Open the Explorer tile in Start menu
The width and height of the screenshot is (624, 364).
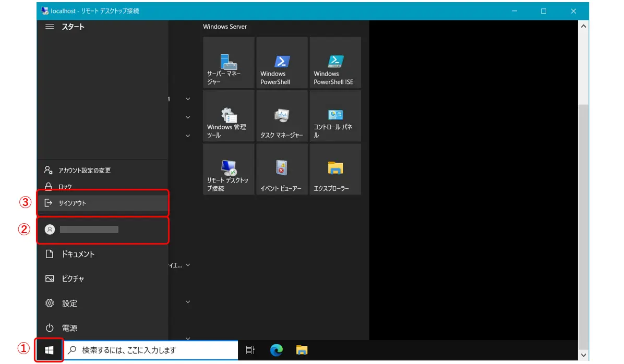(x=335, y=169)
